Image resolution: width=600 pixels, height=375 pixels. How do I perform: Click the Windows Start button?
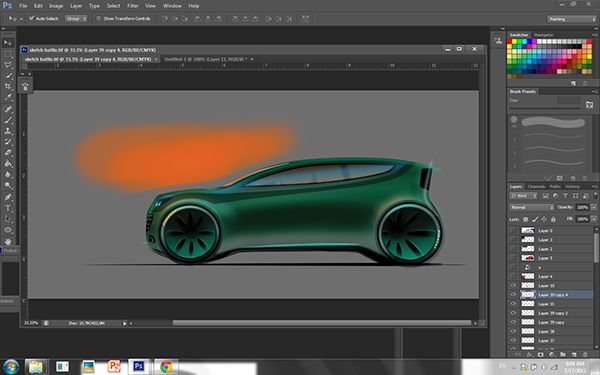(x=10, y=367)
